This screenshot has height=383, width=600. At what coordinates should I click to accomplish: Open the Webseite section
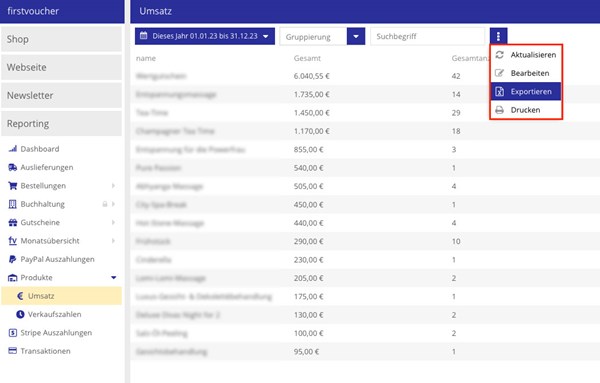[x=61, y=67]
